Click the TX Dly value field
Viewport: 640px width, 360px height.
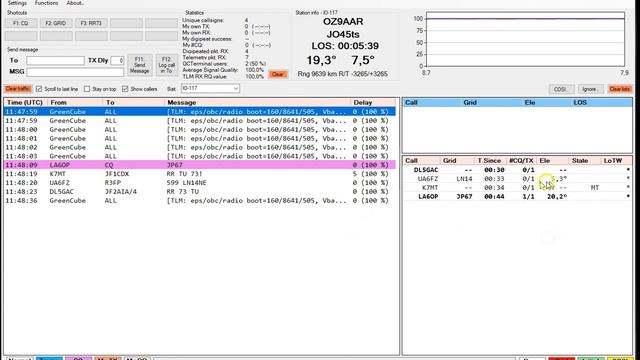[x=118, y=60]
